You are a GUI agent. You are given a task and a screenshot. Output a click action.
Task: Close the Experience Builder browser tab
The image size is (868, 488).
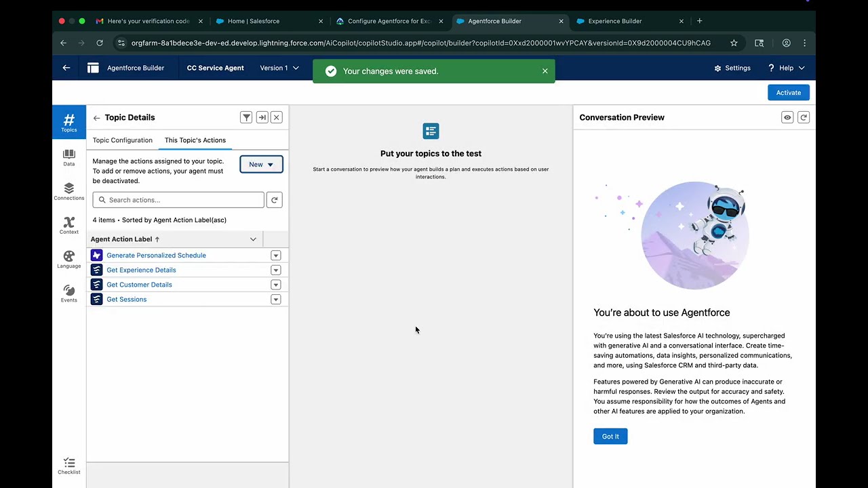pos(682,21)
